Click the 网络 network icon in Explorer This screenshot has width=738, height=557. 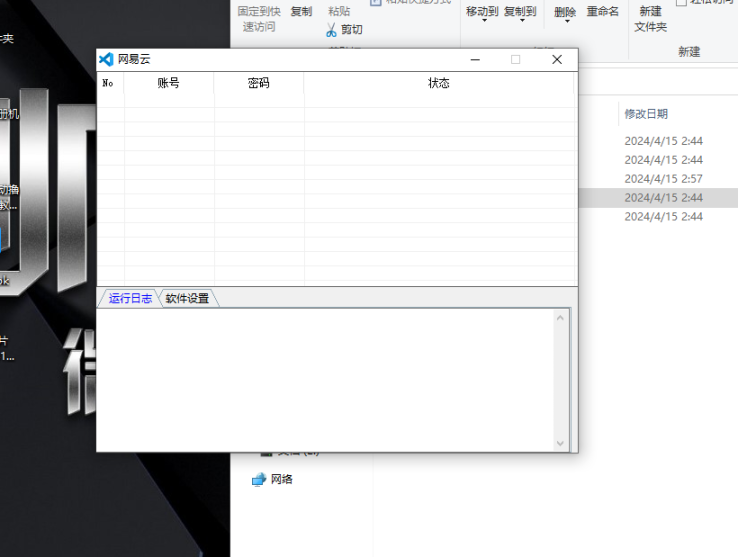(x=259, y=480)
